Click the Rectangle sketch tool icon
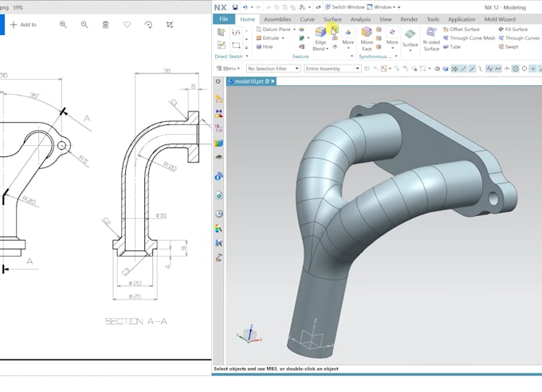This screenshot has height=392, width=542. (236, 45)
